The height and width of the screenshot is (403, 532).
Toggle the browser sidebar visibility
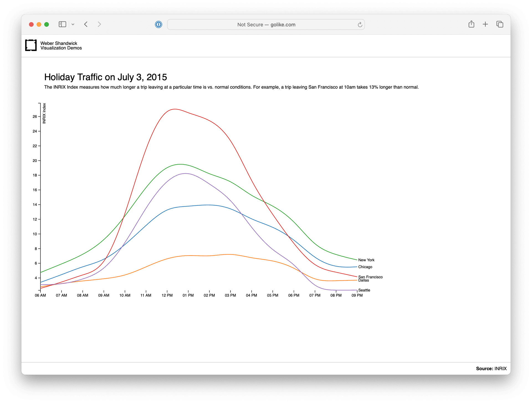tap(62, 24)
